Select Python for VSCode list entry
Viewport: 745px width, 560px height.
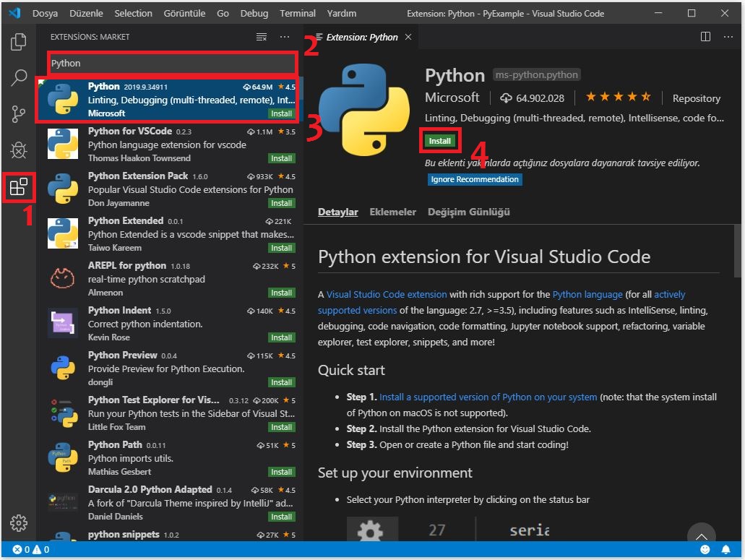(x=168, y=145)
